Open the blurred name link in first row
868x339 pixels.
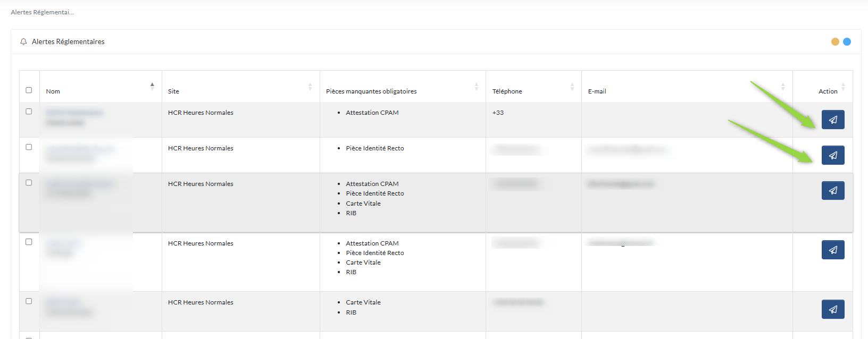coord(74,113)
